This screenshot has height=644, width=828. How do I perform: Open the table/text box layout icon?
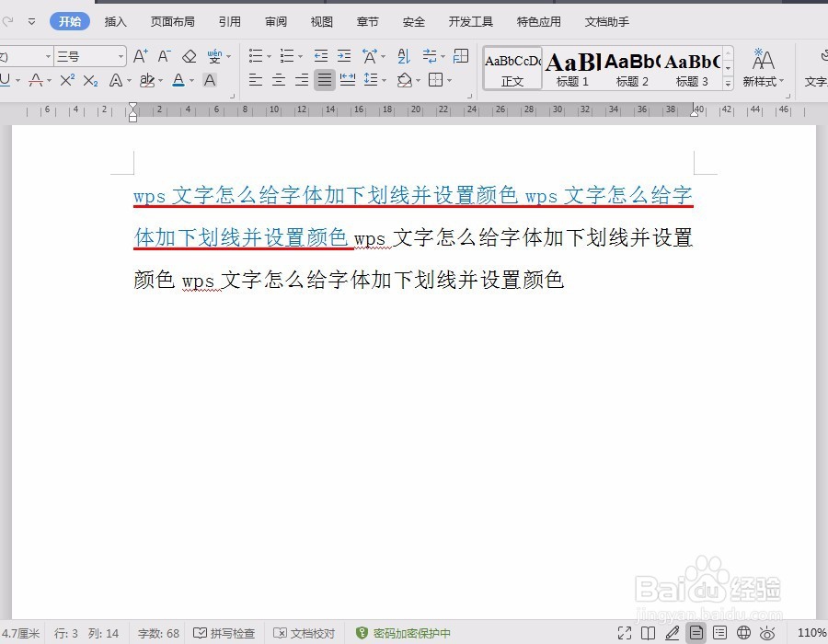[461, 55]
